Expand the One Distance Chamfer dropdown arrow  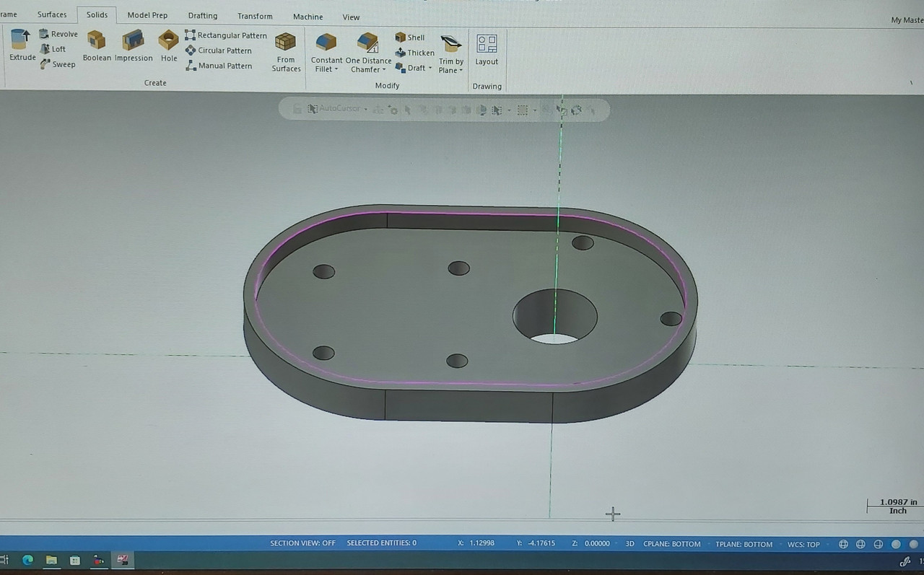(x=384, y=70)
